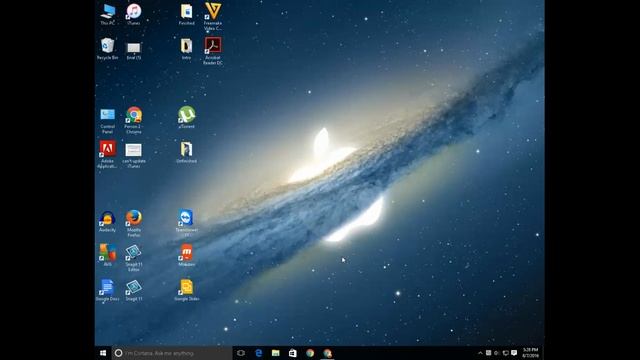The width and height of the screenshot is (640, 360).
Task: Open the Windows Store taskbar icon
Action: pos(293,353)
